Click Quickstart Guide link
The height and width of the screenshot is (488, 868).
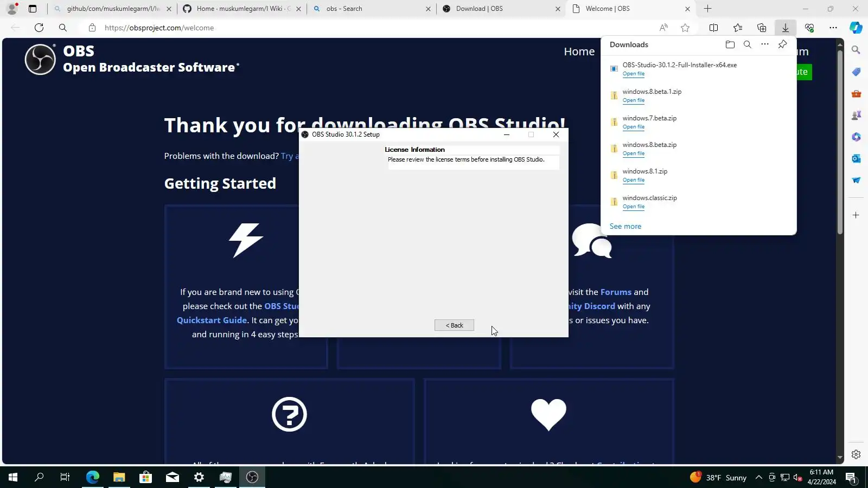[x=212, y=320]
